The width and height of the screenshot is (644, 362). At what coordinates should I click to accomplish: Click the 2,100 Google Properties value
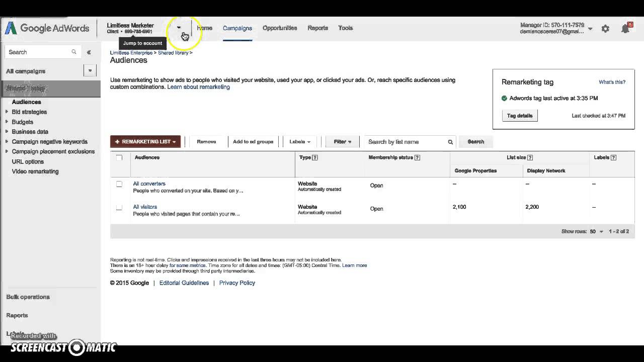click(x=459, y=207)
